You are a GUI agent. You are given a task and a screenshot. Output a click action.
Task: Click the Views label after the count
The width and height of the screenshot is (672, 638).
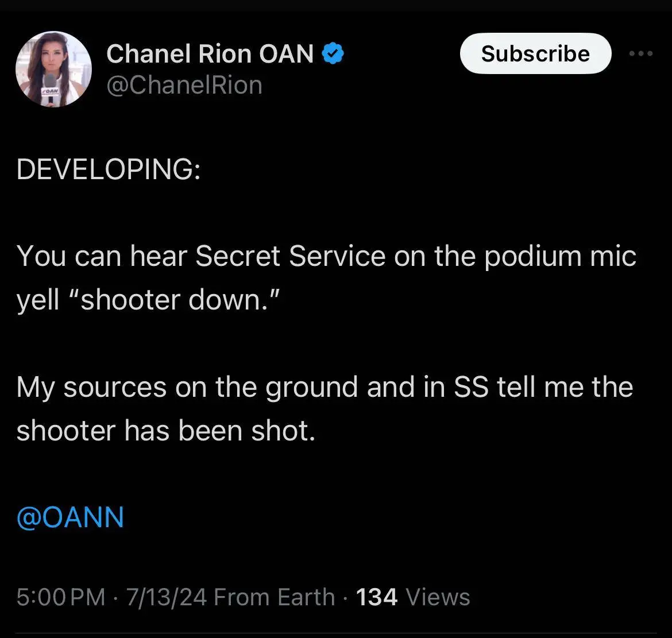pyautogui.click(x=438, y=597)
